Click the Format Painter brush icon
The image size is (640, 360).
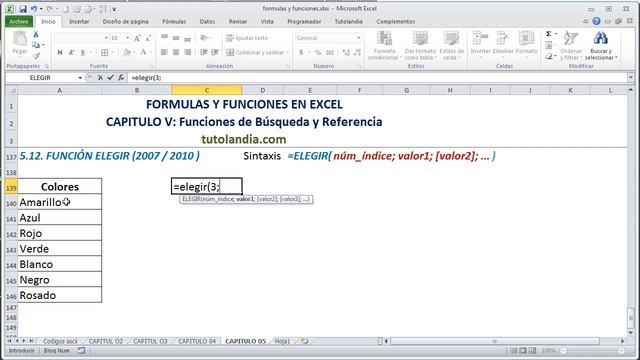point(36,56)
